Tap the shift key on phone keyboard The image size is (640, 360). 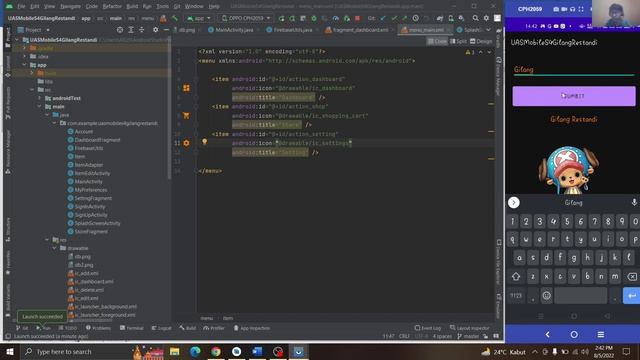[516, 277]
